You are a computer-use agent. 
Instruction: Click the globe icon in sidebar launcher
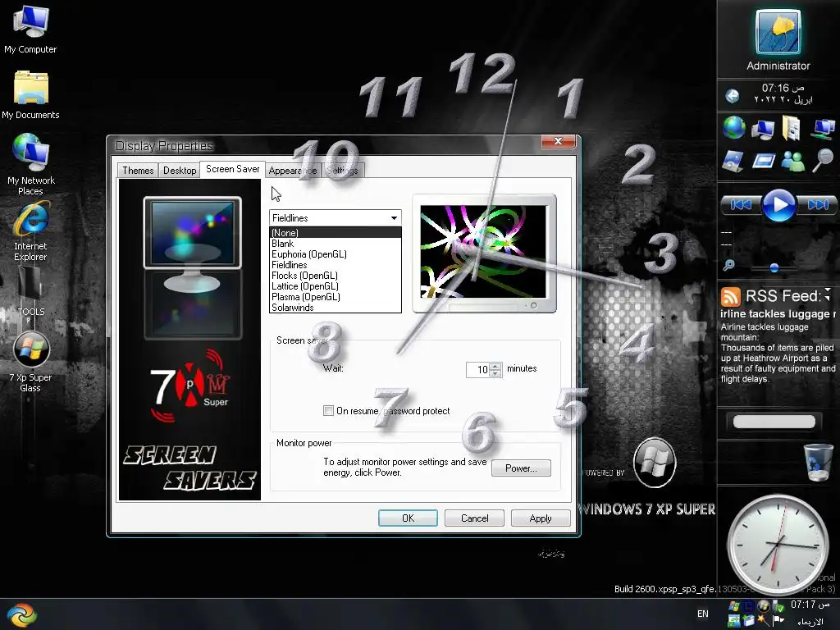(x=734, y=127)
